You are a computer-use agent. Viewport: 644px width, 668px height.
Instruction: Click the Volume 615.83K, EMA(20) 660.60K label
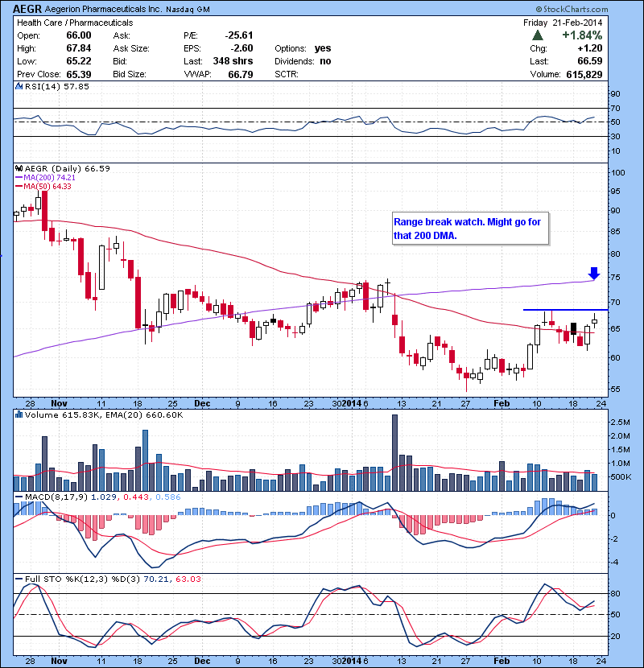click(104, 415)
